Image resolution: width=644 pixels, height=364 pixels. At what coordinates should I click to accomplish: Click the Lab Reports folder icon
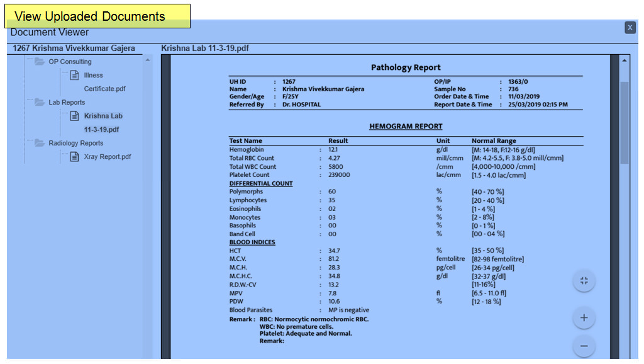pos(40,103)
